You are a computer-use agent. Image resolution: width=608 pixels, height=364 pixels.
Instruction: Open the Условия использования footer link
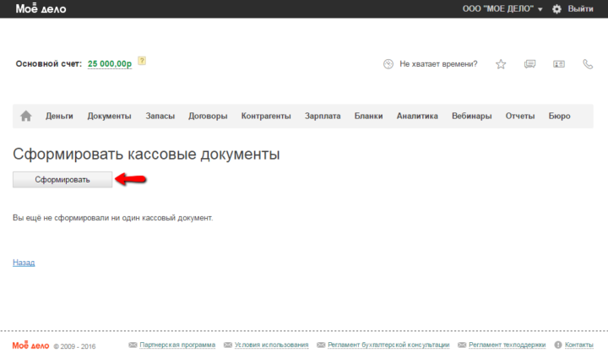click(271, 345)
